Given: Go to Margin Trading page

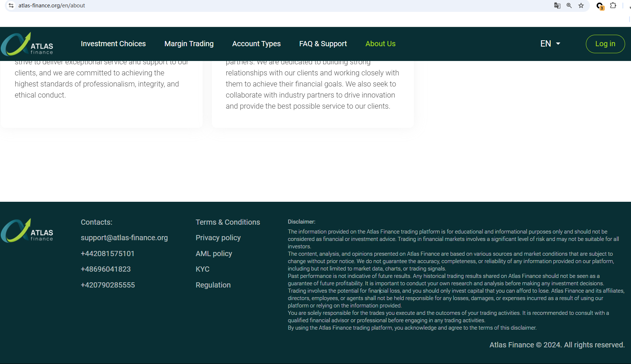Looking at the screenshot, I should click(189, 44).
